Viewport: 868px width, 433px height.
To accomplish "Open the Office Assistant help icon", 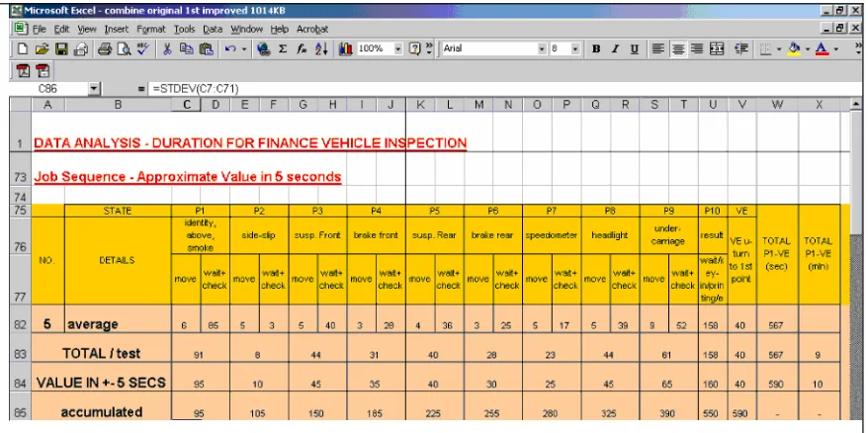I will click(414, 49).
